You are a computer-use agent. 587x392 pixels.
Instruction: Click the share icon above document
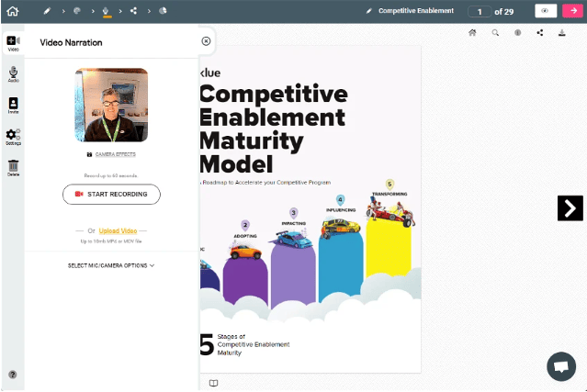pyautogui.click(x=539, y=32)
